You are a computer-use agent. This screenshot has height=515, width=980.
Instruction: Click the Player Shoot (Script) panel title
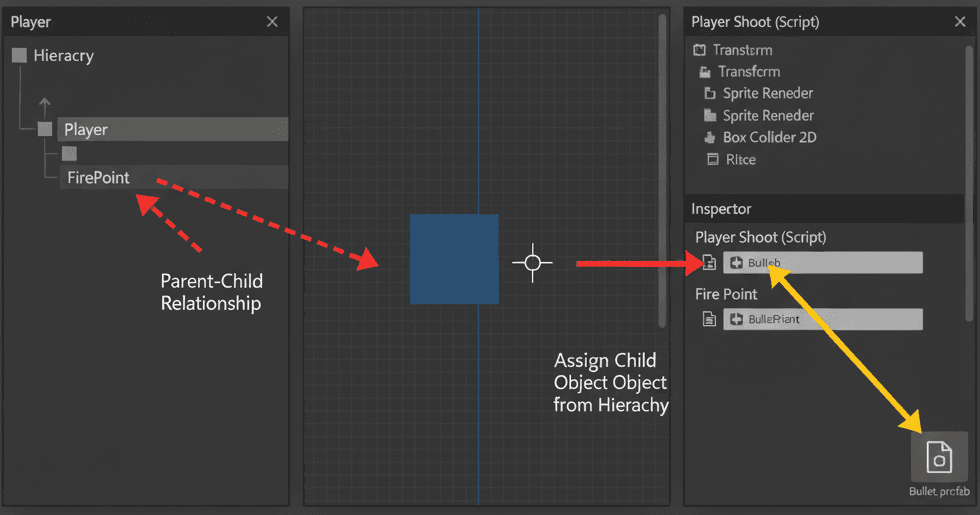[755, 22]
